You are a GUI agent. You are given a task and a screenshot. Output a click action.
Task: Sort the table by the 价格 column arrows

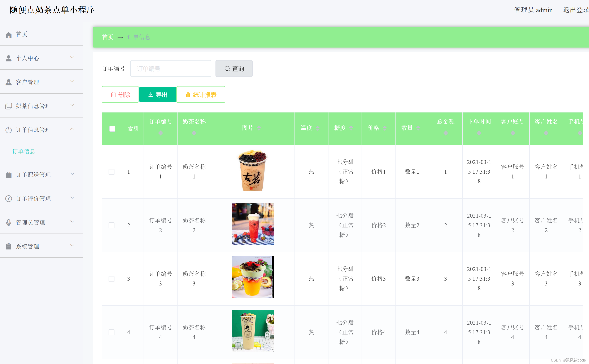click(x=385, y=128)
